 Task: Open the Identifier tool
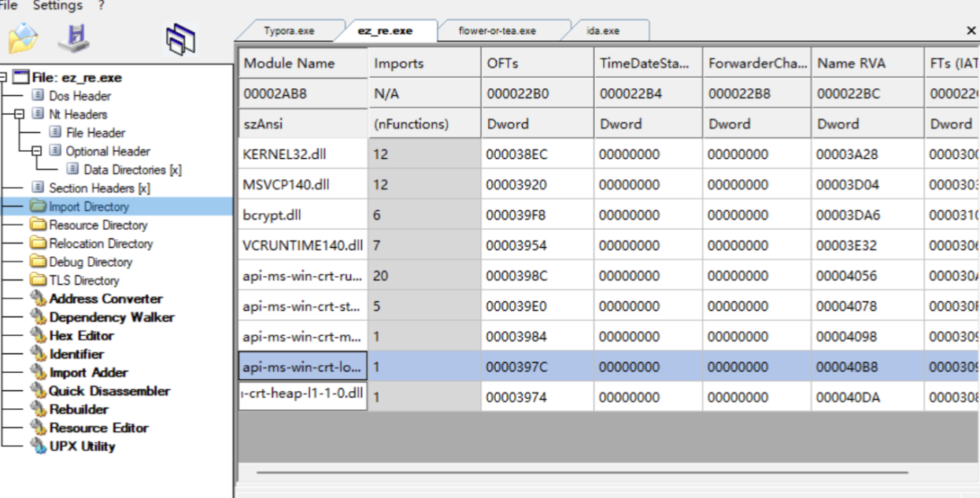pos(76,354)
